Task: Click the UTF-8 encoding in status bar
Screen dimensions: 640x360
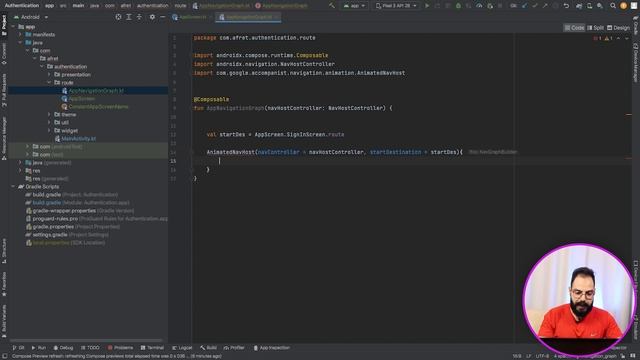Action: (542, 356)
